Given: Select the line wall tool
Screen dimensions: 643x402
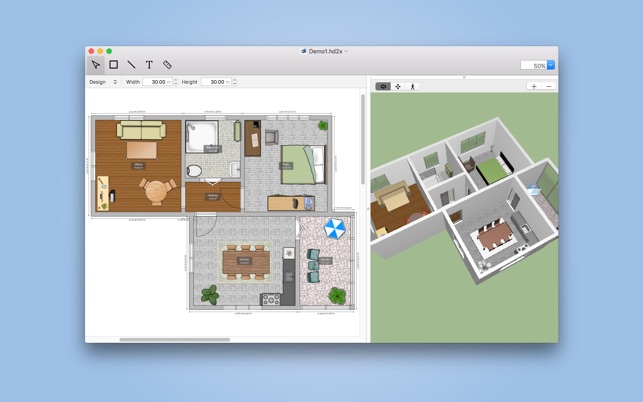Looking at the screenshot, I should point(131,64).
